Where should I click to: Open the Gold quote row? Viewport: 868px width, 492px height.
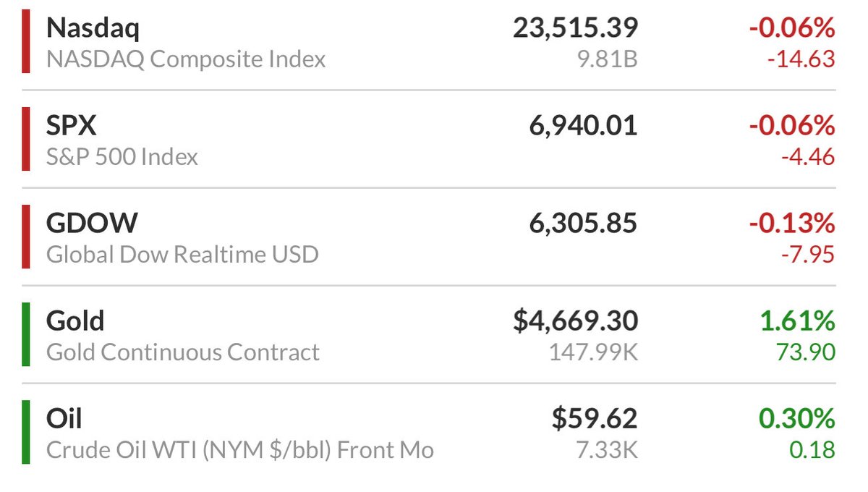click(x=429, y=334)
